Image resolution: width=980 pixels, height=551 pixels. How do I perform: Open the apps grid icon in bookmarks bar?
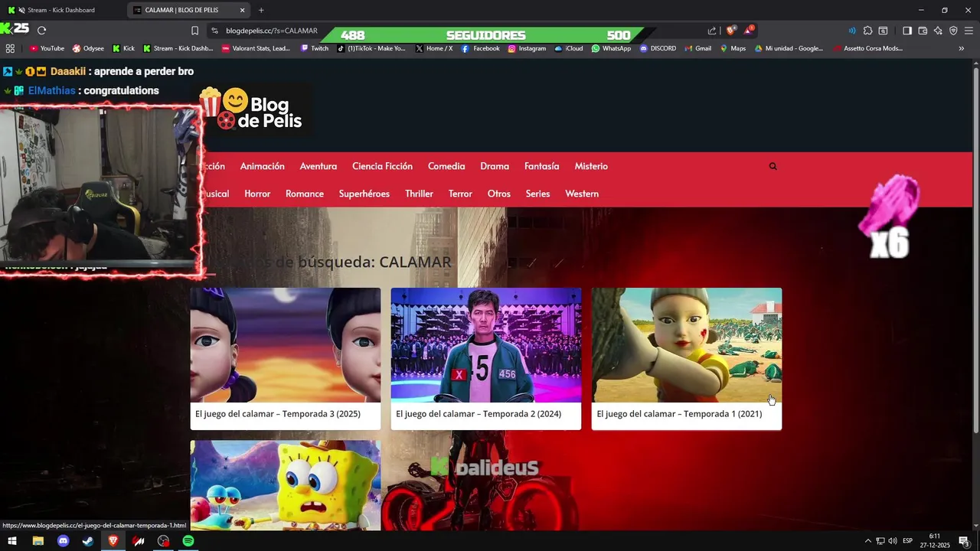(10, 48)
